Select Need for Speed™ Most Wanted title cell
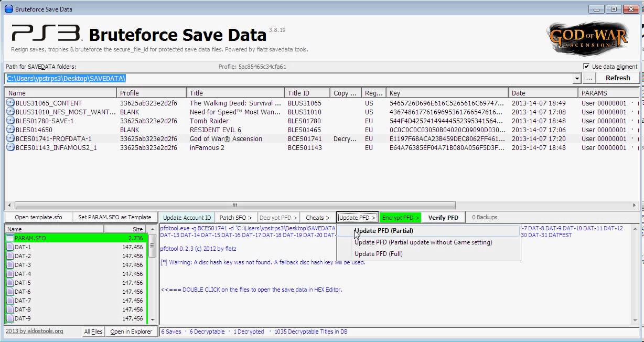The height and width of the screenshot is (342, 644). (237, 112)
